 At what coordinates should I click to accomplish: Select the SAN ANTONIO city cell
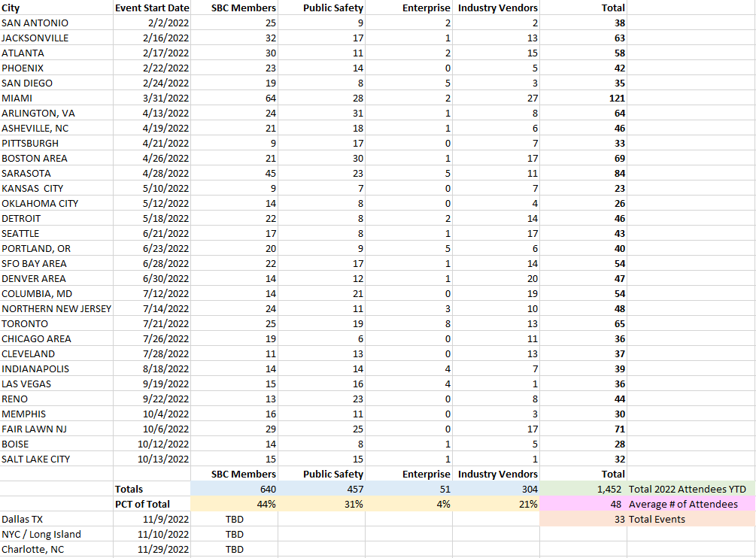coord(56,23)
